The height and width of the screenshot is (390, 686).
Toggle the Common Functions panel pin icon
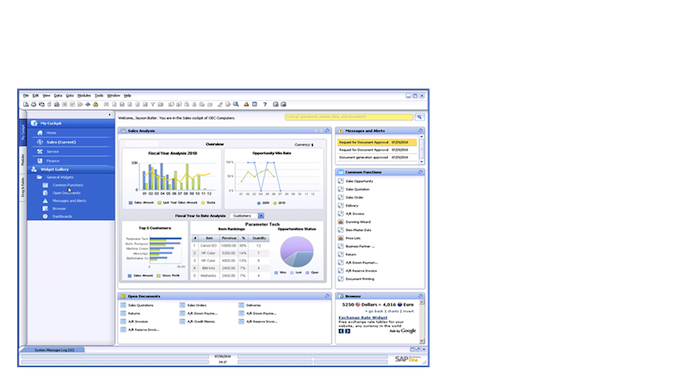click(420, 172)
